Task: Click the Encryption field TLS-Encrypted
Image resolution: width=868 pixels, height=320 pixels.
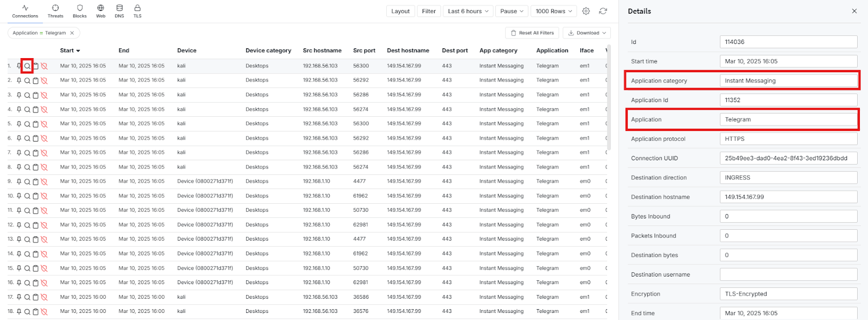Action: (x=788, y=294)
